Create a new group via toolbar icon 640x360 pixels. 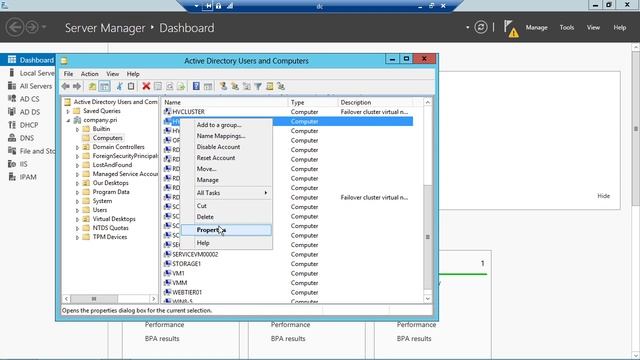point(235,86)
